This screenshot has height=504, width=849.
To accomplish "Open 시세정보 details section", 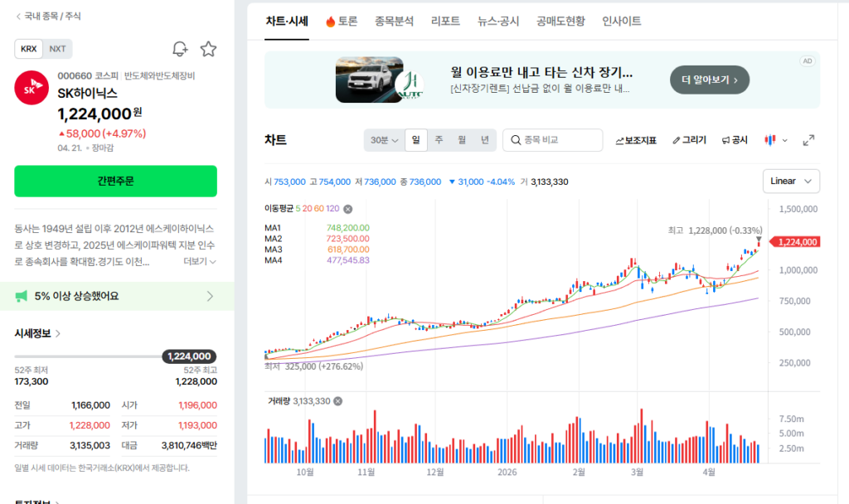I will pyautogui.click(x=37, y=333).
